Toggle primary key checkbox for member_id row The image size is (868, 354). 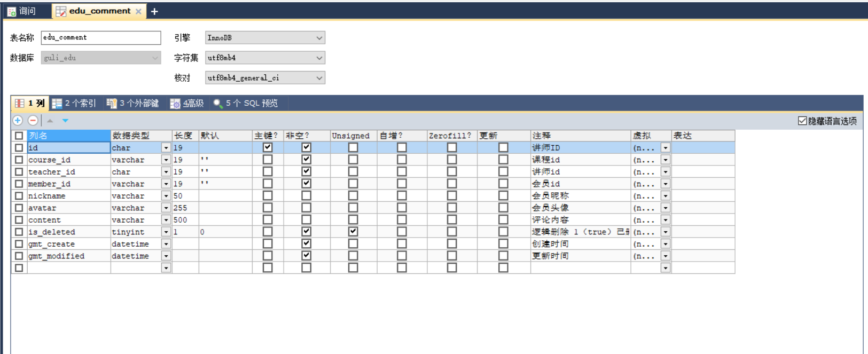pos(268,184)
